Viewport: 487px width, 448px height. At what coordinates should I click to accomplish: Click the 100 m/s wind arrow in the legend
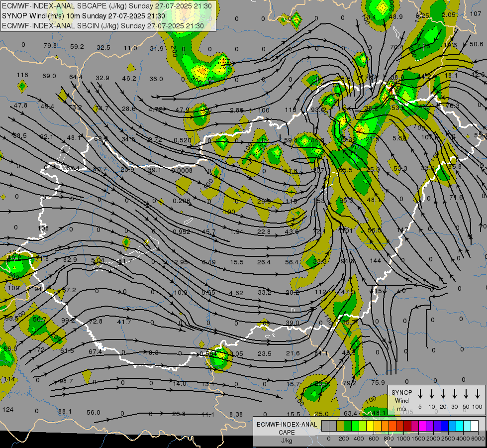coord(478,394)
